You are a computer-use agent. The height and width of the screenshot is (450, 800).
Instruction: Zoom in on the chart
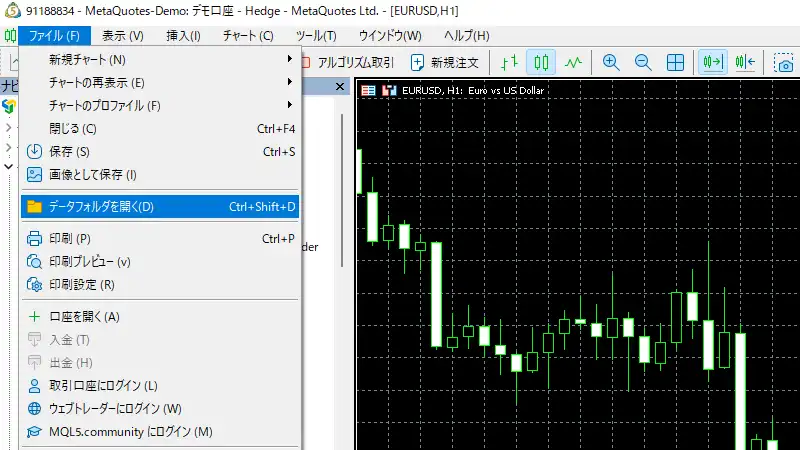(x=611, y=62)
